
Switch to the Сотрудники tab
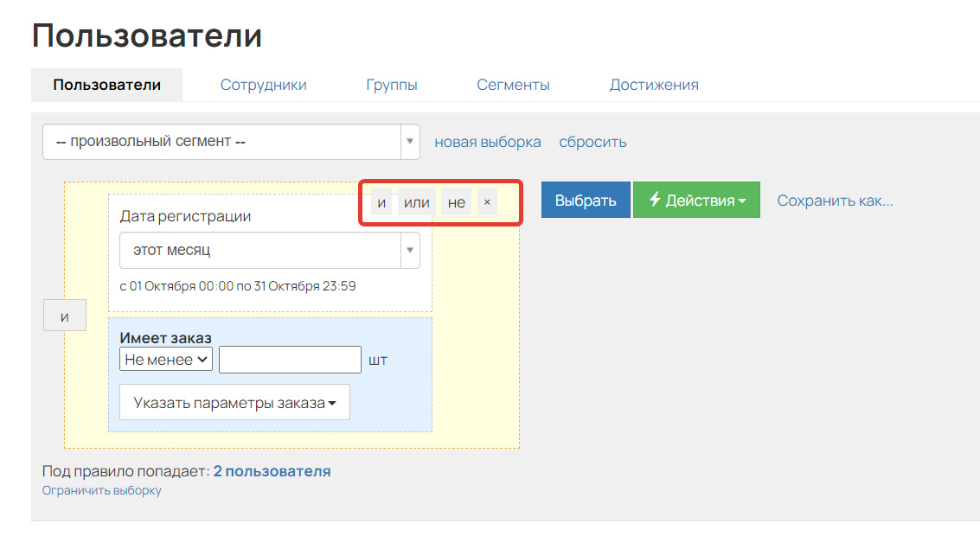pyautogui.click(x=263, y=85)
